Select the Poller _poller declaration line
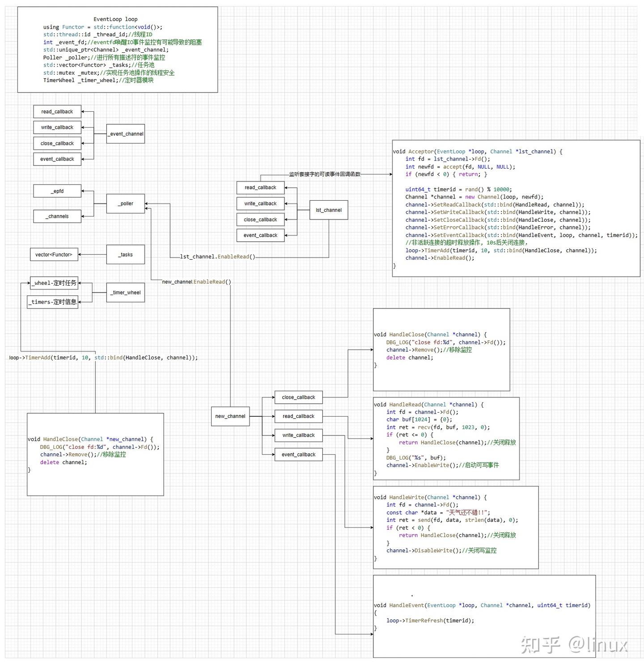The width and height of the screenshot is (644, 671). 104,57
